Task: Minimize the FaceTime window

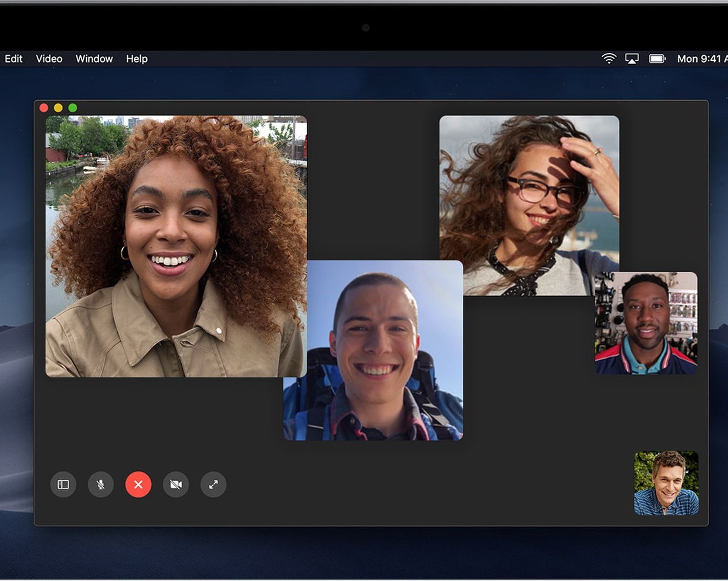Action: click(58, 108)
